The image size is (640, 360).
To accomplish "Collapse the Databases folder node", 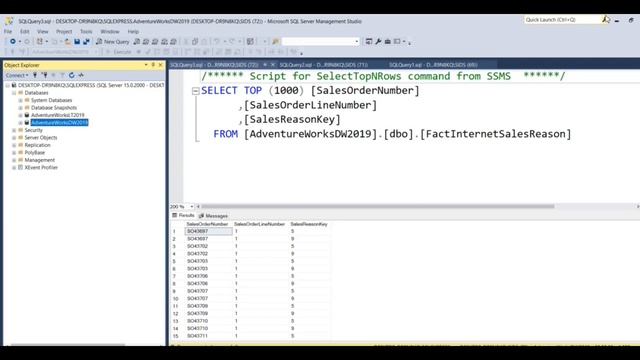I will click(14, 93).
